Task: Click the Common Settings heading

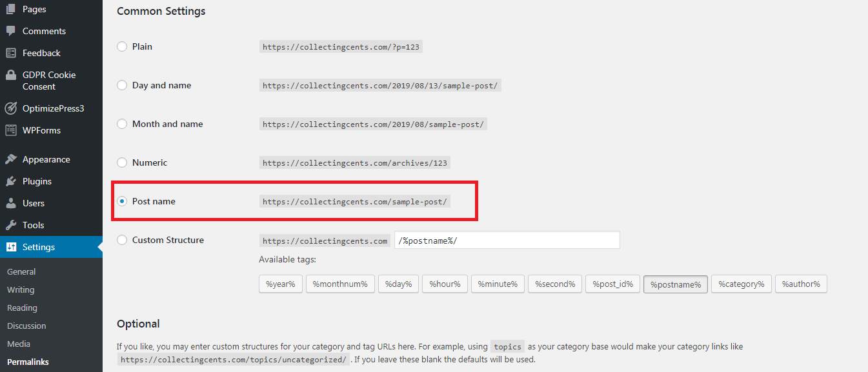Action: point(161,11)
